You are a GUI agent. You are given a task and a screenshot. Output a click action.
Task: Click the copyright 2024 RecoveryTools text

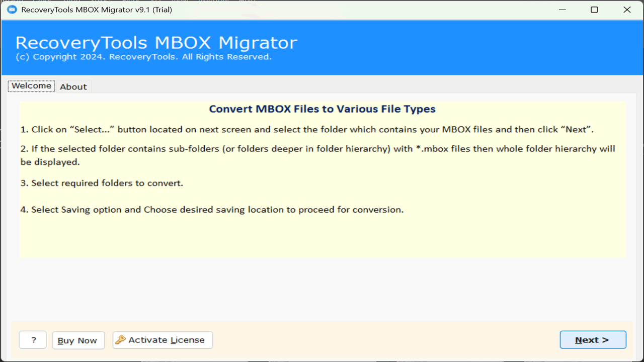(143, 57)
